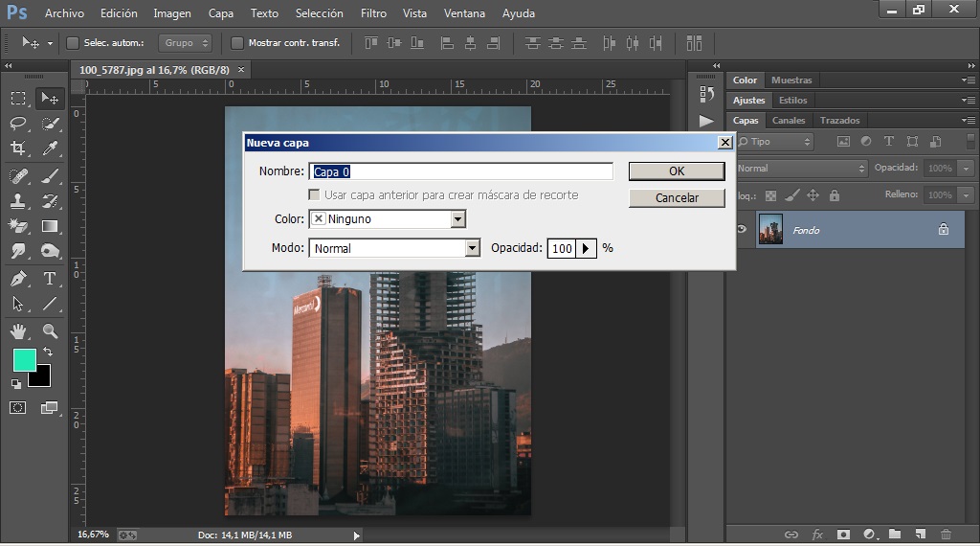Select the Zoom tool
The image size is (980, 546).
tap(50, 330)
